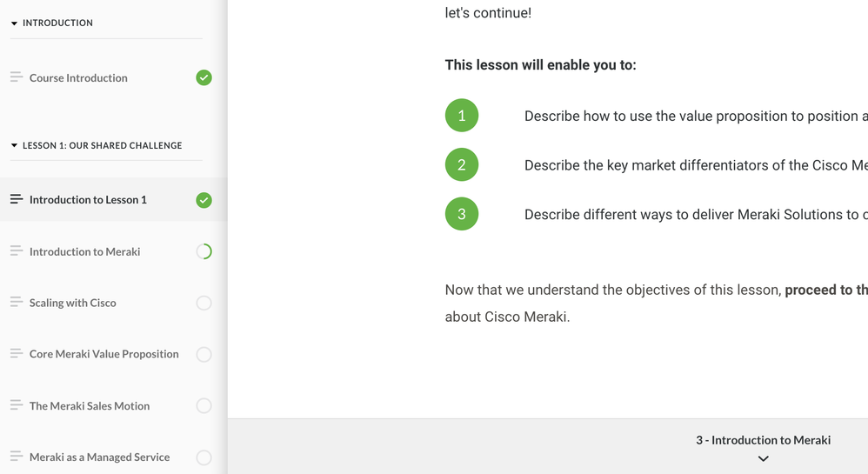The height and width of the screenshot is (474, 868).
Task: Click the green checkmark for Introduction to Lesson 1
Action: tap(204, 200)
